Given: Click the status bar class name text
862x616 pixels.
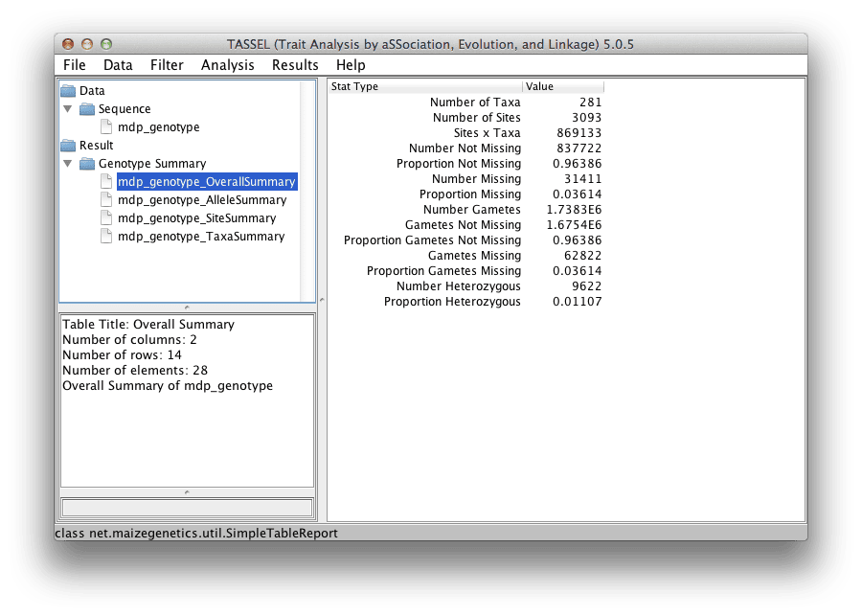Looking at the screenshot, I should [x=196, y=534].
